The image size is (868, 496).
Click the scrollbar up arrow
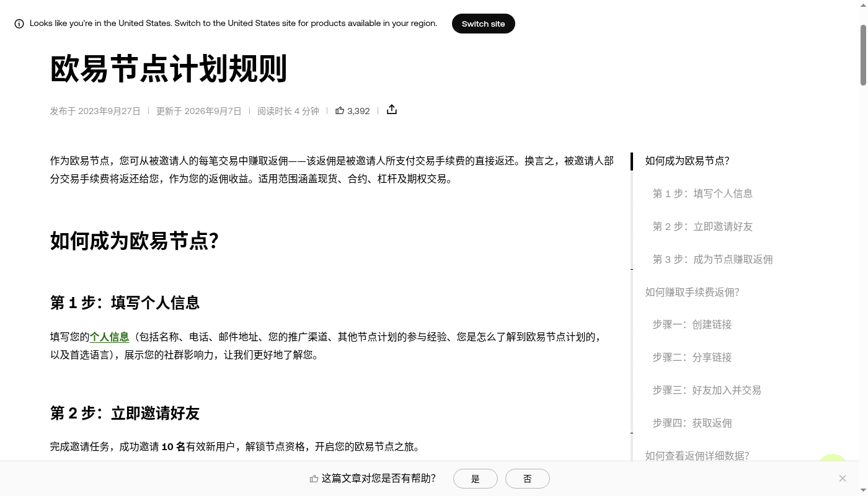[863, 4]
